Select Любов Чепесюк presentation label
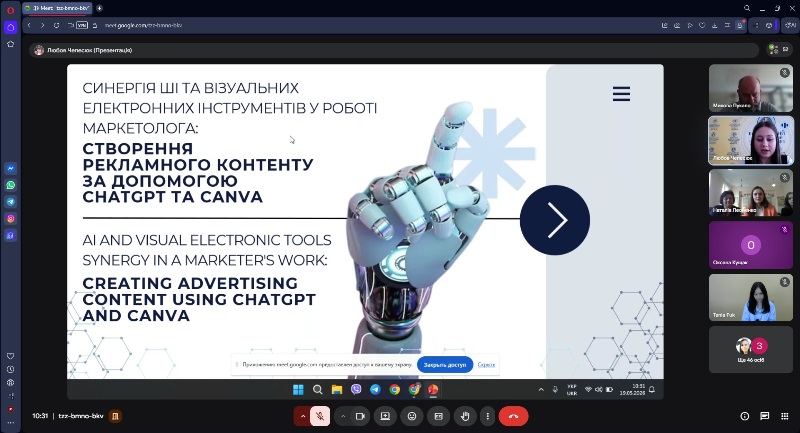The width and height of the screenshot is (800, 433). click(x=89, y=50)
